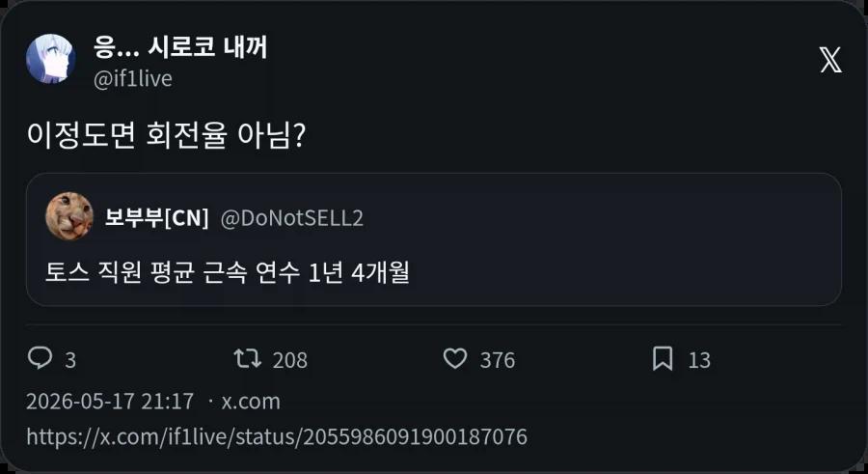Click the x.com source label

pos(251,402)
